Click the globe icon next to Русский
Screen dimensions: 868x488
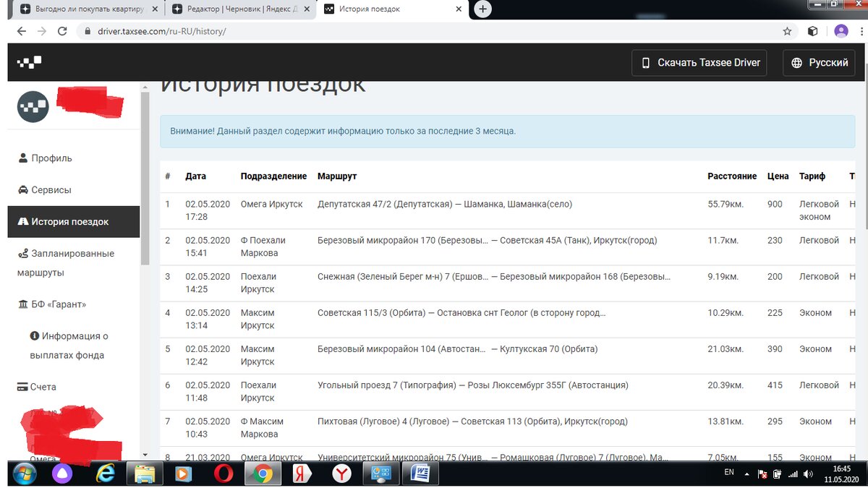797,63
